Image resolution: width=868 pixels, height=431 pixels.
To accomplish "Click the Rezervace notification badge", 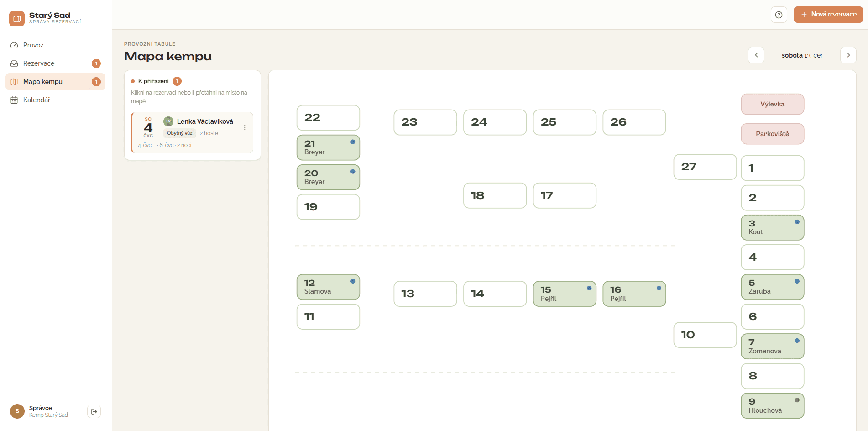I will pyautogui.click(x=96, y=63).
